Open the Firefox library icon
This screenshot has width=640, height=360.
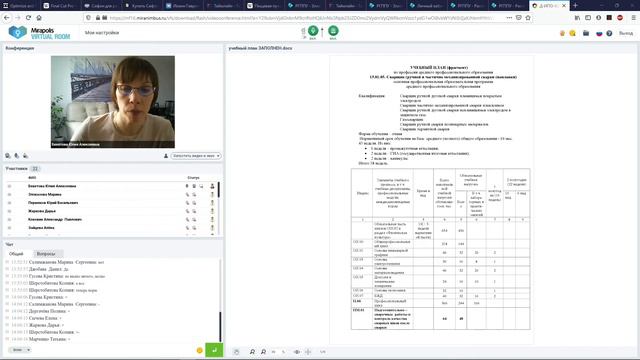tap(577, 18)
